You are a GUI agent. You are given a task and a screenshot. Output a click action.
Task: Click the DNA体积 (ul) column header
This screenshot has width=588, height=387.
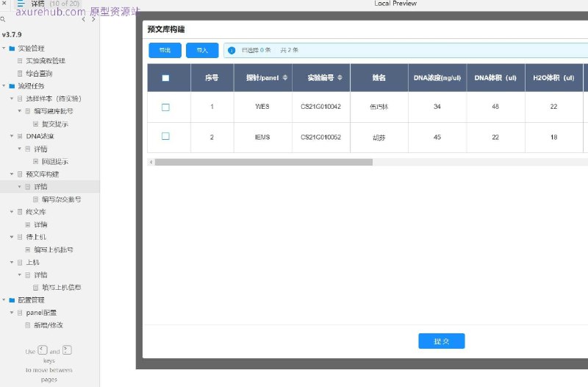(x=495, y=78)
